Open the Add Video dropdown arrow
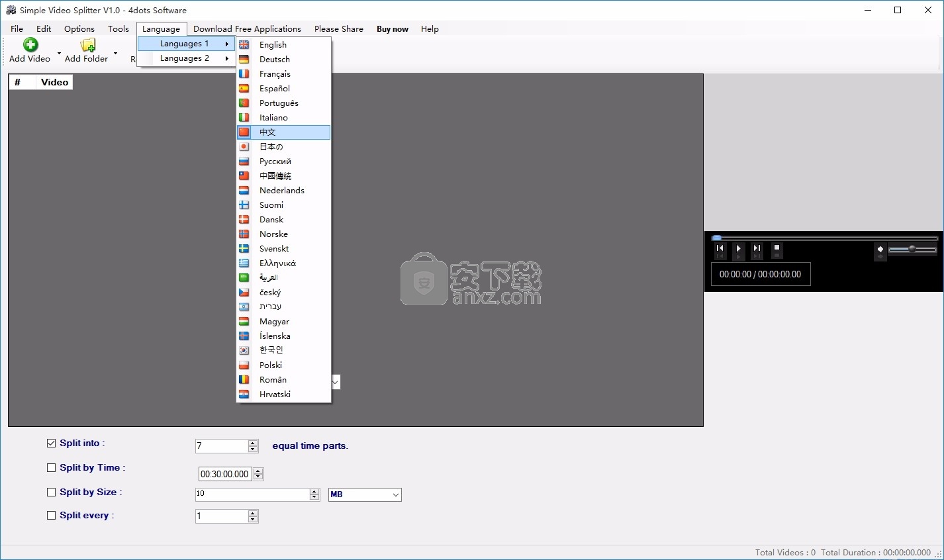This screenshot has width=944, height=560. coord(59,53)
